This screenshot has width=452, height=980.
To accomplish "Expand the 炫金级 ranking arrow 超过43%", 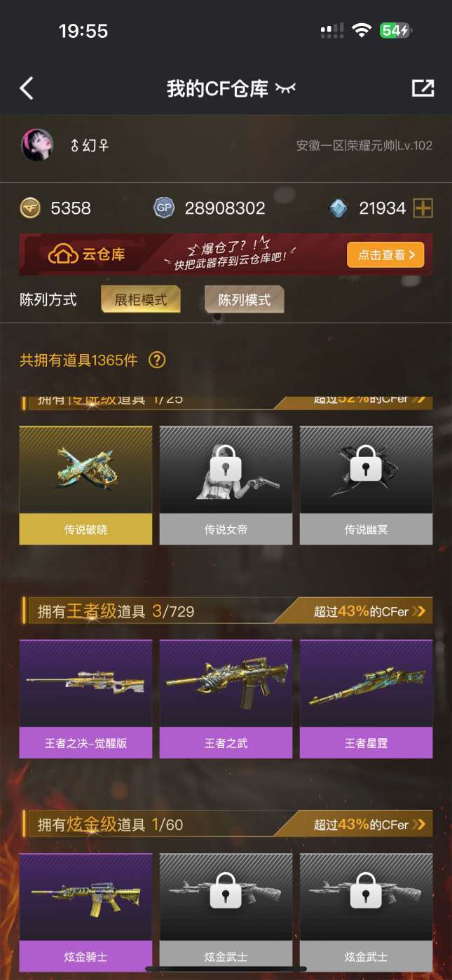I will pyautogui.click(x=369, y=824).
